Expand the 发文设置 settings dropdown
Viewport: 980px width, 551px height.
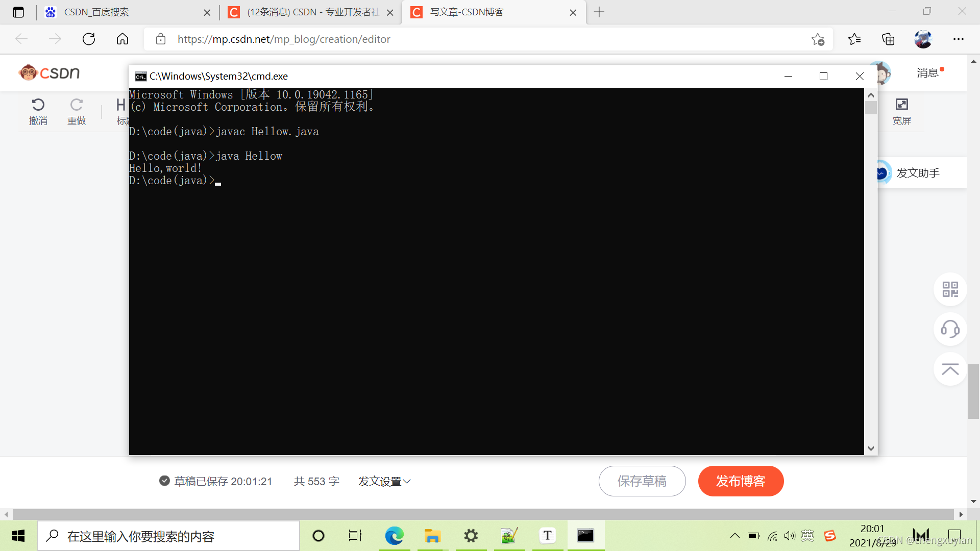point(384,481)
